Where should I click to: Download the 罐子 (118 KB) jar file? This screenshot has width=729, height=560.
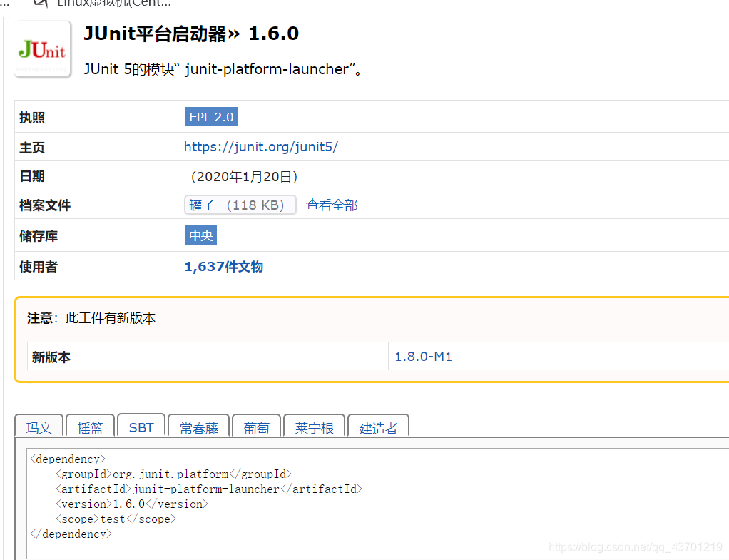(240, 205)
